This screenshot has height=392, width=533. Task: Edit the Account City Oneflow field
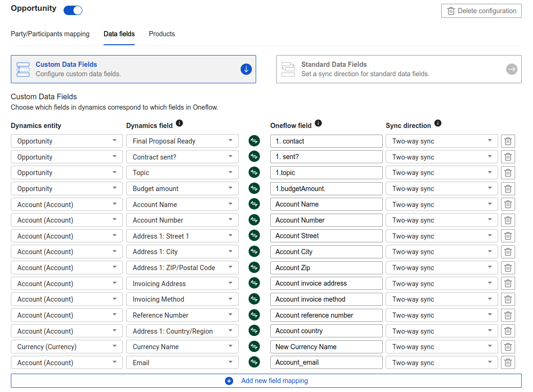pos(326,252)
